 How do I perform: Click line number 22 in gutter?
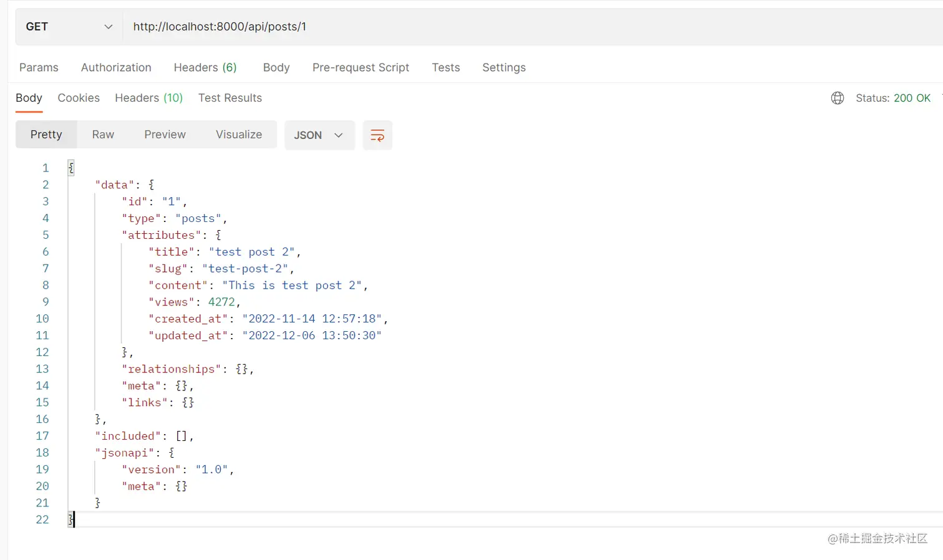(42, 519)
